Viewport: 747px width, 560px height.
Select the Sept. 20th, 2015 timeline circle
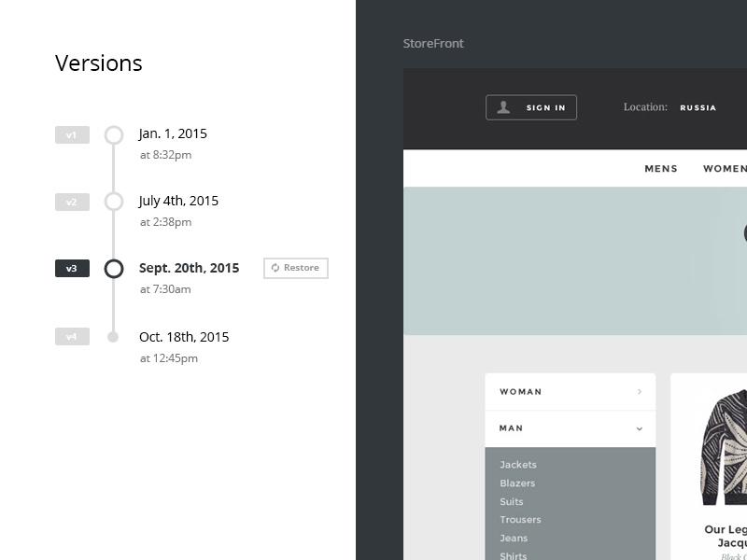[114, 269]
